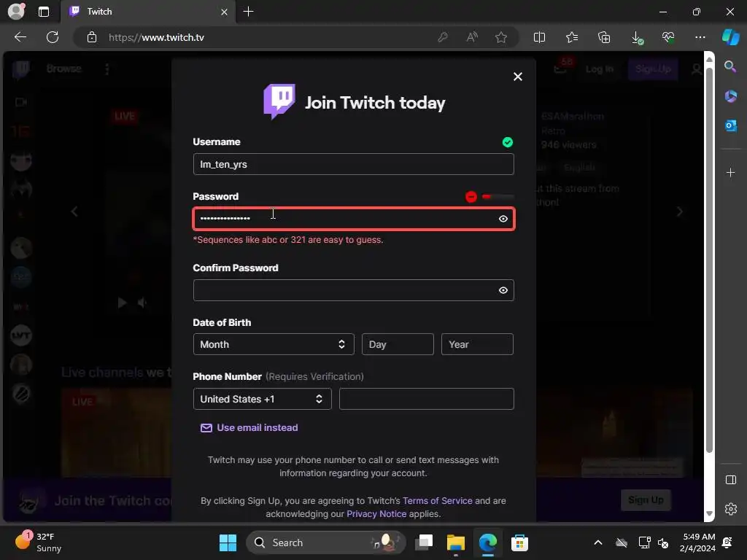This screenshot has width=747, height=560.
Task: Open the saved passwords key icon
Action: click(443, 37)
